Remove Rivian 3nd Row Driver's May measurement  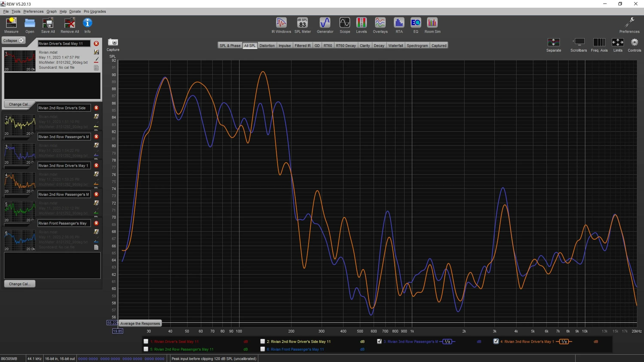pyautogui.click(x=96, y=165)
